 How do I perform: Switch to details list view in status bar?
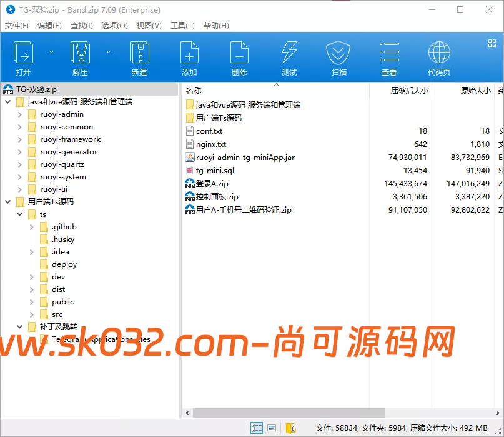point(257,428)
